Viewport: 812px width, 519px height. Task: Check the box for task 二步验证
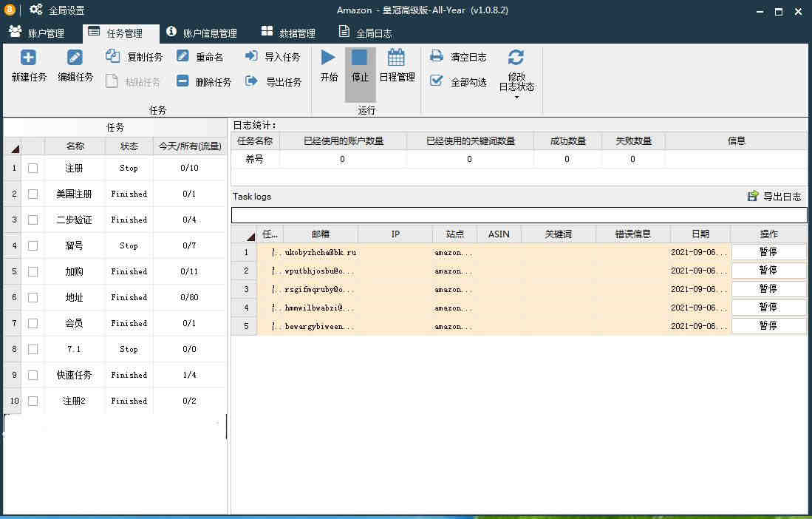click(x=33, y=220)
